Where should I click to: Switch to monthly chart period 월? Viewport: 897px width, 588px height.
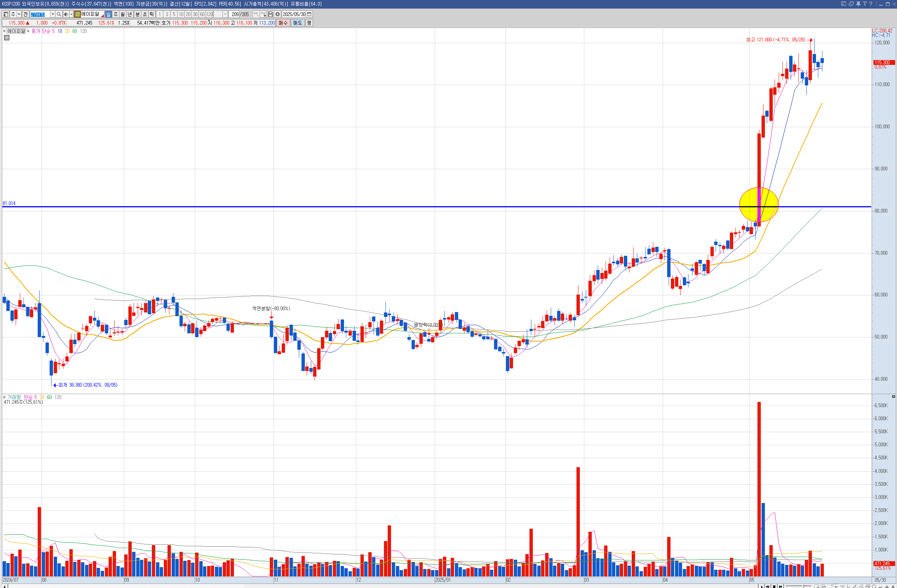pyautogui.click(x=123, y=14)
